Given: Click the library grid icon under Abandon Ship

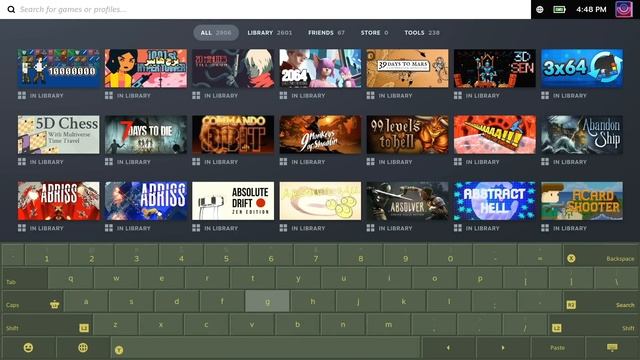Looking at the screenshot, I should [x=545, y=162].
